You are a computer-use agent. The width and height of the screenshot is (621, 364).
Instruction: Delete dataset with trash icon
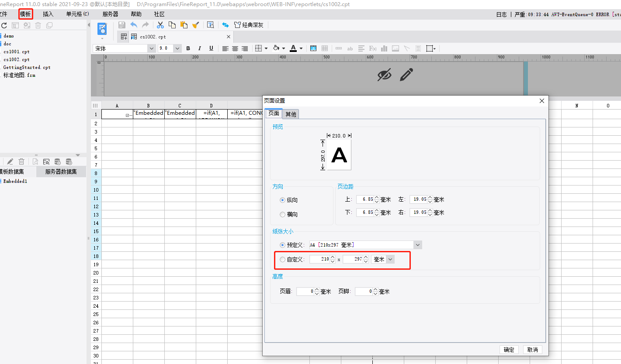click(x=21, y=161)
